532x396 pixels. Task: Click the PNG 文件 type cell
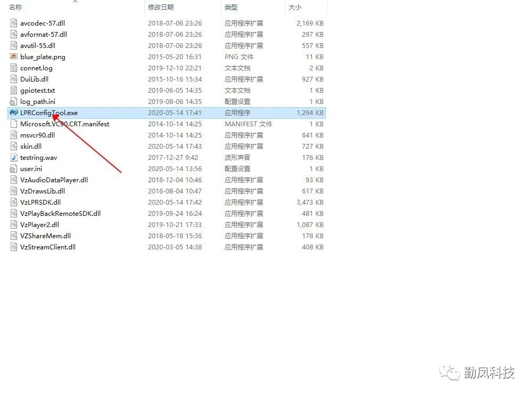click(x=239, y=56)
